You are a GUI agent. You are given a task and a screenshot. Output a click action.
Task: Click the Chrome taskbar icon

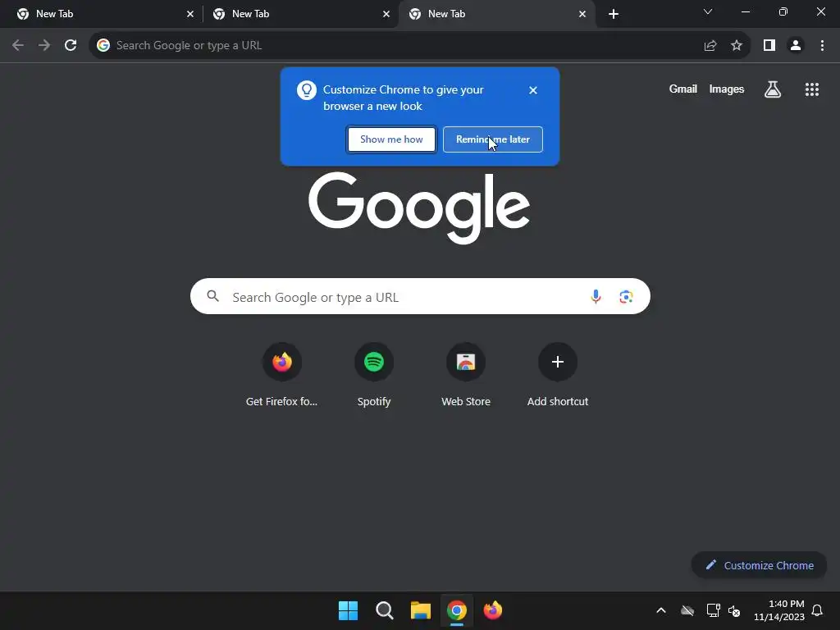(x=456, y=610)
